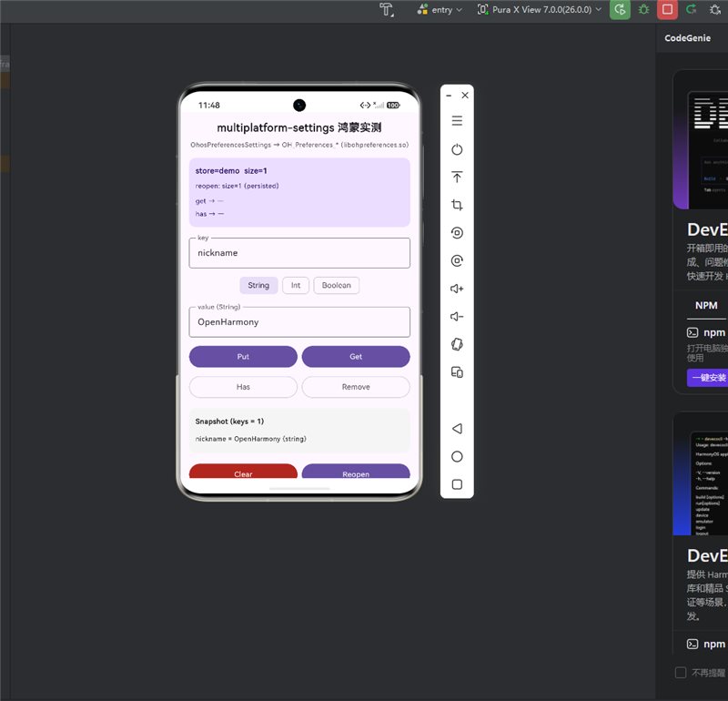Viewport: 728px width, 701px height.
Task: Click the emulator back triangle button
Action: click(457, 428)
